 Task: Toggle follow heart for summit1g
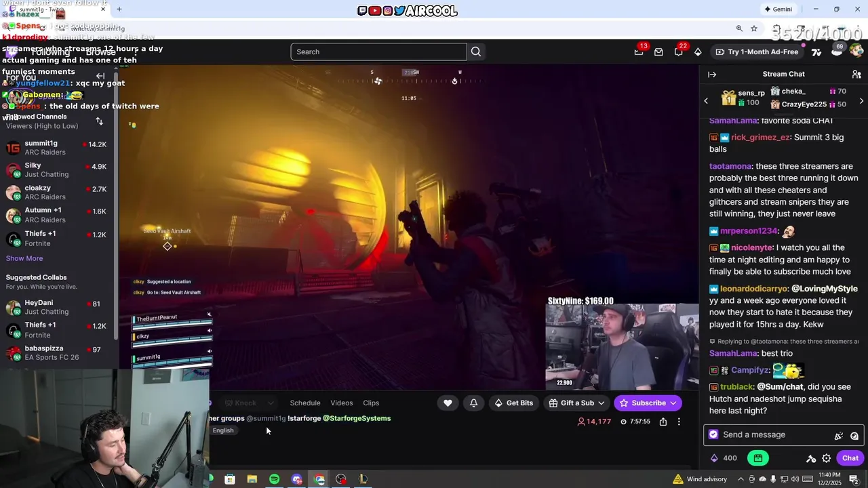pyautogui.click(x=448, y=403)
